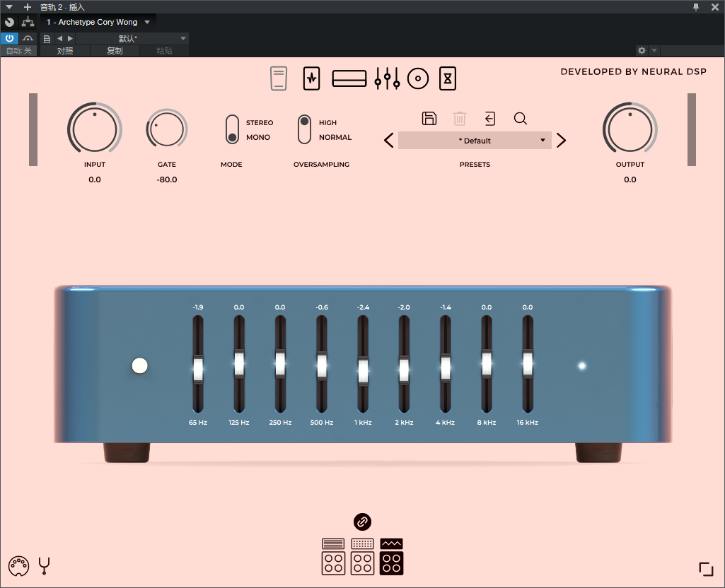Click the NORMAL oversampling label
725x588 pixels.
pos(335,138)
